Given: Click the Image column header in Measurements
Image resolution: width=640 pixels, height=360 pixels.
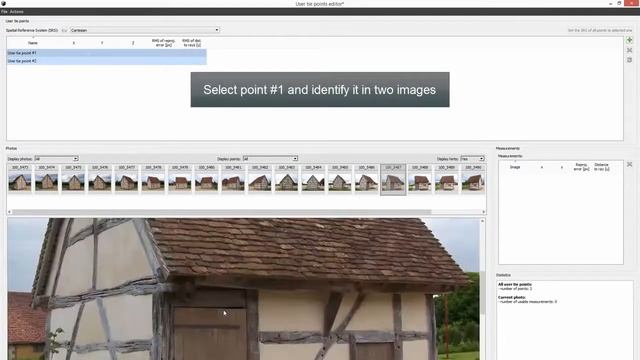Looking at the screenshot, I should (515, 167).
